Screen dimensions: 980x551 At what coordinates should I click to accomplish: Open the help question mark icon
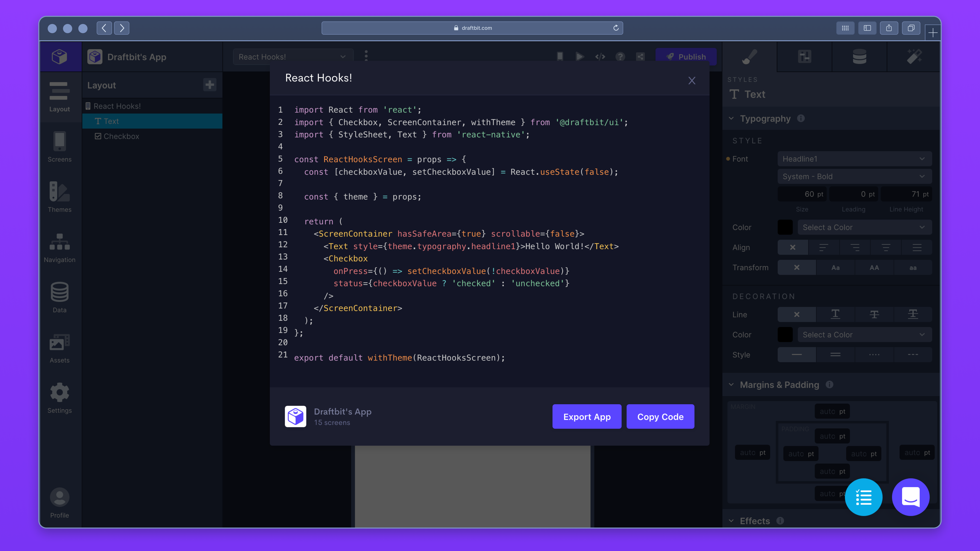(620, 57)
